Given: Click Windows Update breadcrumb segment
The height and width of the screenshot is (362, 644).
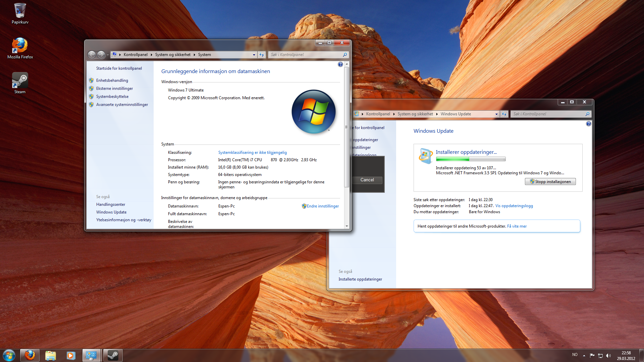Looking at the screenshot, I should pyautogui.click(x=455, y=114).
